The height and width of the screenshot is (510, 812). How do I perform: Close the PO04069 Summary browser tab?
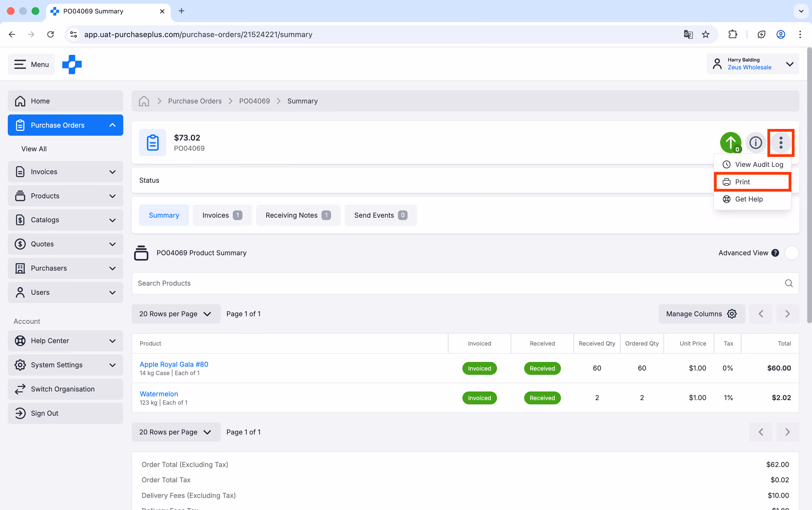click(162, 11)
